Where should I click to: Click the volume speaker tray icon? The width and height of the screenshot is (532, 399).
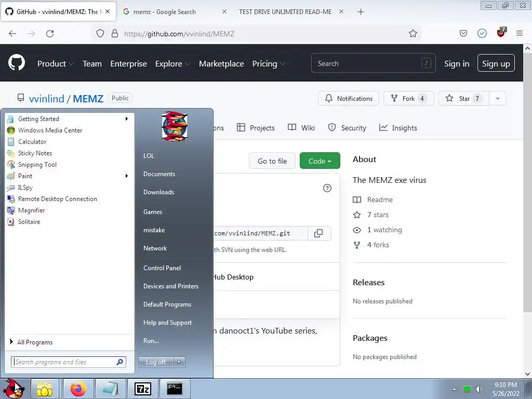479,389
